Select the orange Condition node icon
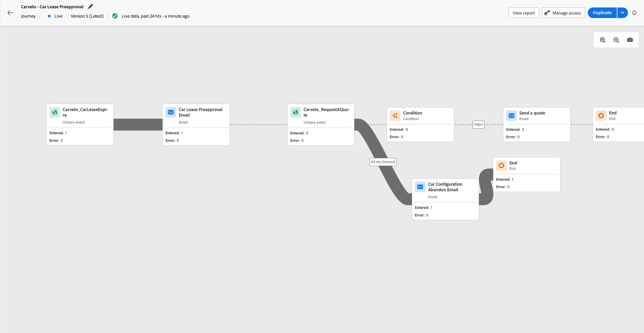This screenshot has height=333, width=644. tap(395, 116)
